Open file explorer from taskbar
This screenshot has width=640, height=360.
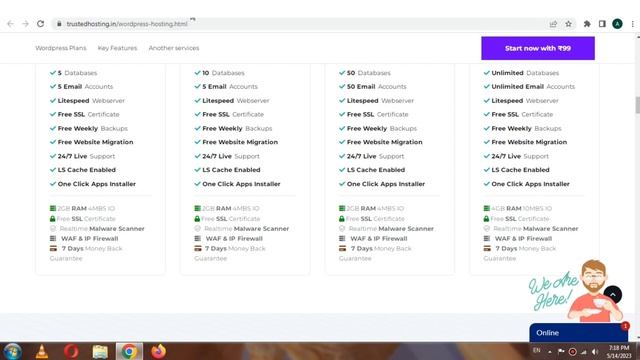click(x=100, y=351)
